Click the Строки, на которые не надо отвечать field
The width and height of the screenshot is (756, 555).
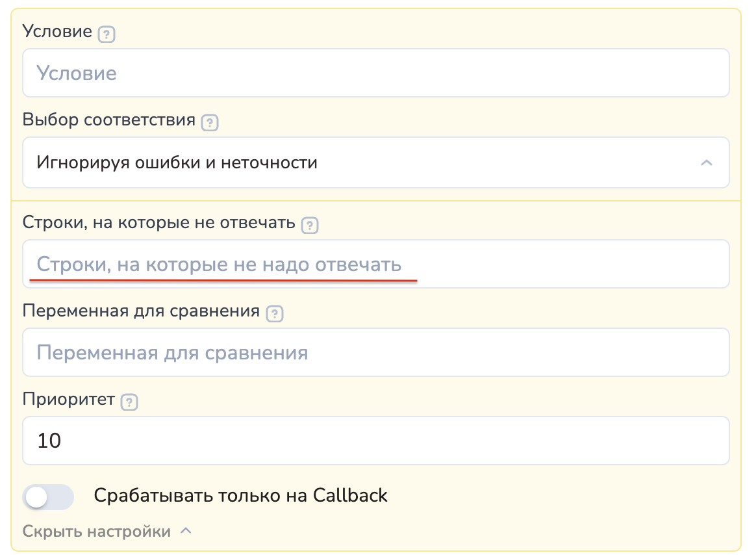click(x=375, y=264)
